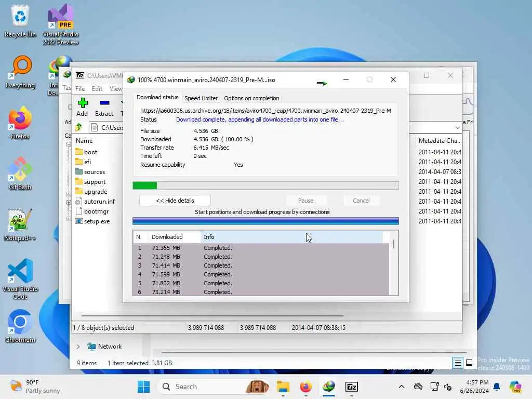
Task: Open the Git Bash desktop shortcut
Action: click(20, 174)
